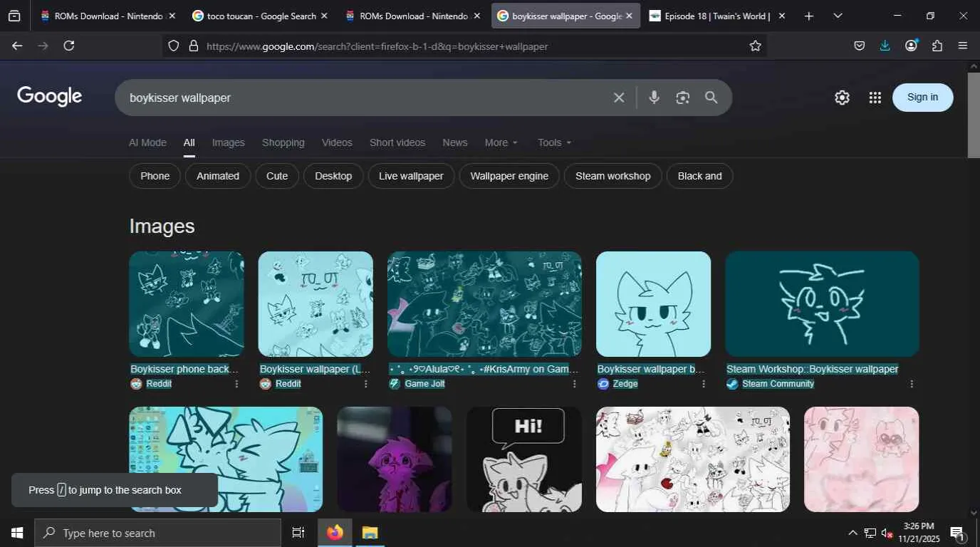
Task: Select the Videos search tab
Action: click(337, 142)
